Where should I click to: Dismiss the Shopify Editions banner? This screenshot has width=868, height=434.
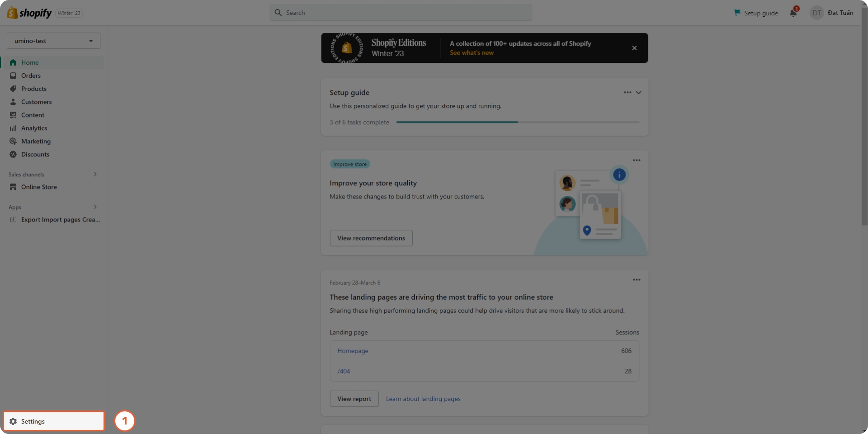pos(634,48)
